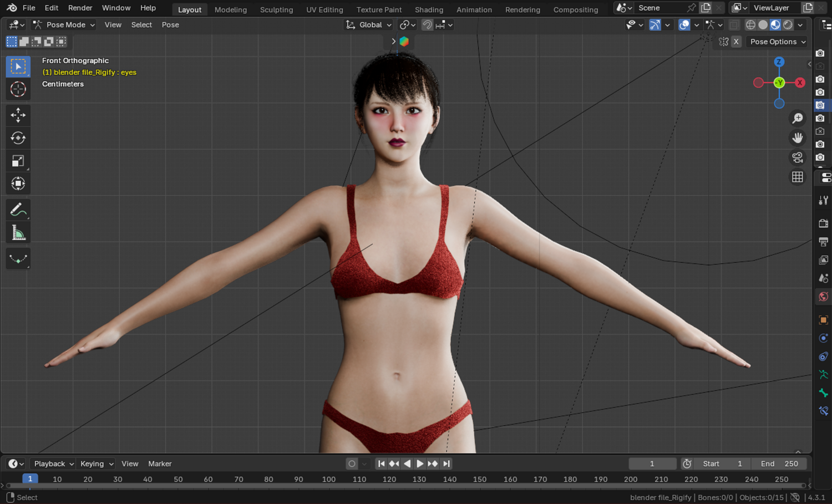Open the viewport shading options dropdown

click(x=800, y=25)
